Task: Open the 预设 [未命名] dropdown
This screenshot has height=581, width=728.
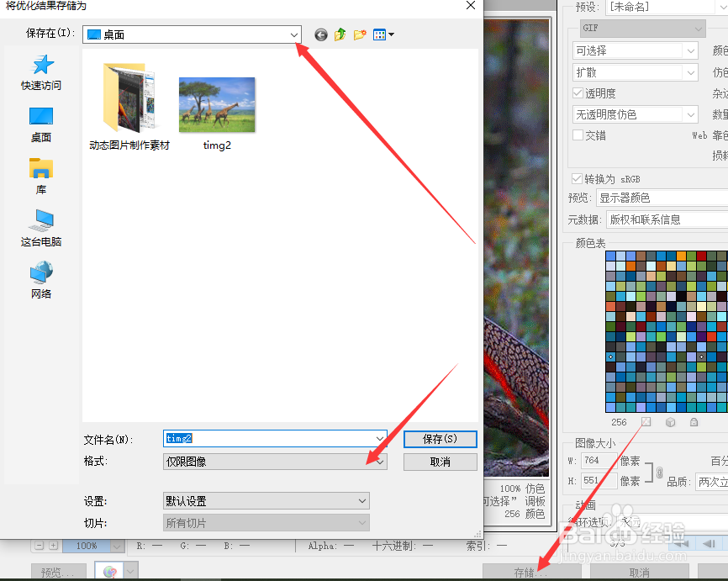Action: 667,7
